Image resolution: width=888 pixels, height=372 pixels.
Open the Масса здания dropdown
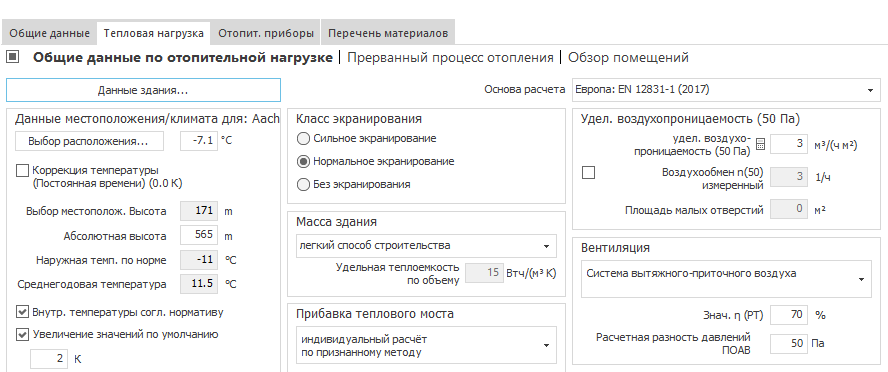coord(426,246)
